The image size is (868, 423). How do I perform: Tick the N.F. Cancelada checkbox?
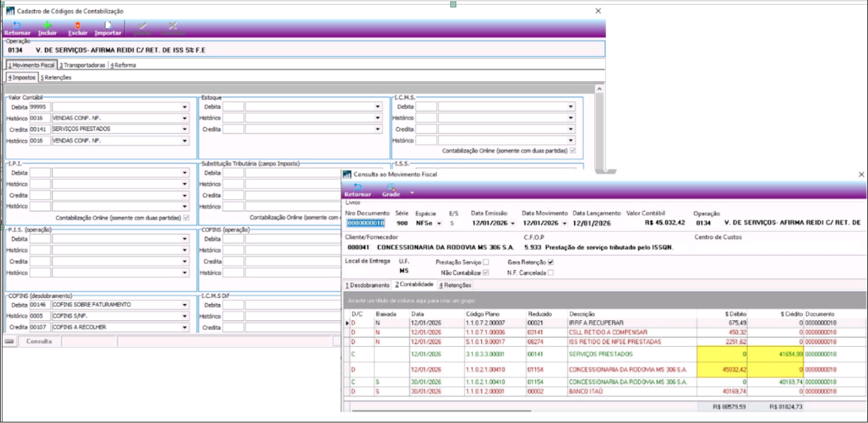(550, 273)
